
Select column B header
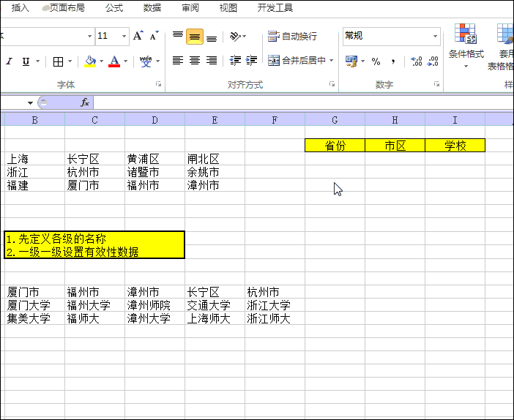[x=34, y=120]
